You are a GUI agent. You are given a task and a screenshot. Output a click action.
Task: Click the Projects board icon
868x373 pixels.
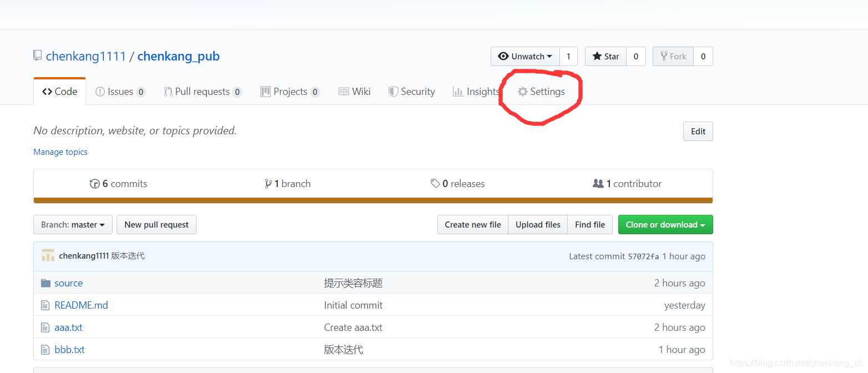coord(266,92)
